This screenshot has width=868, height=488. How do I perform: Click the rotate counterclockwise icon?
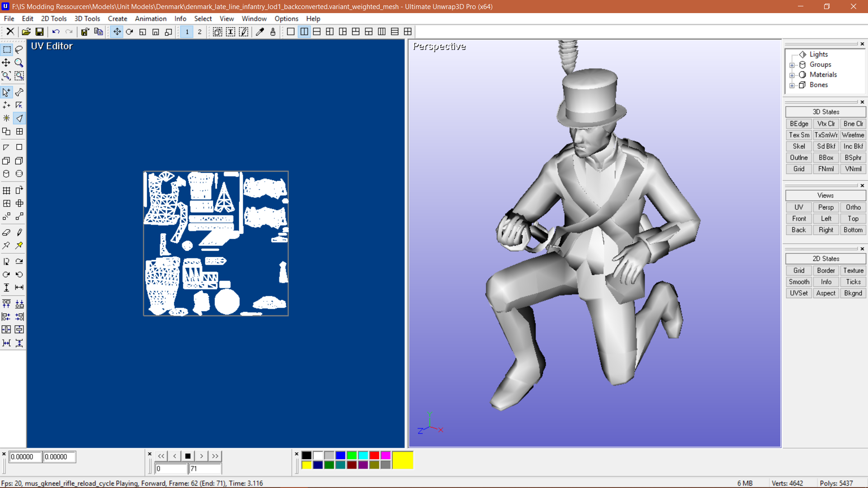[x=19, y=274]
